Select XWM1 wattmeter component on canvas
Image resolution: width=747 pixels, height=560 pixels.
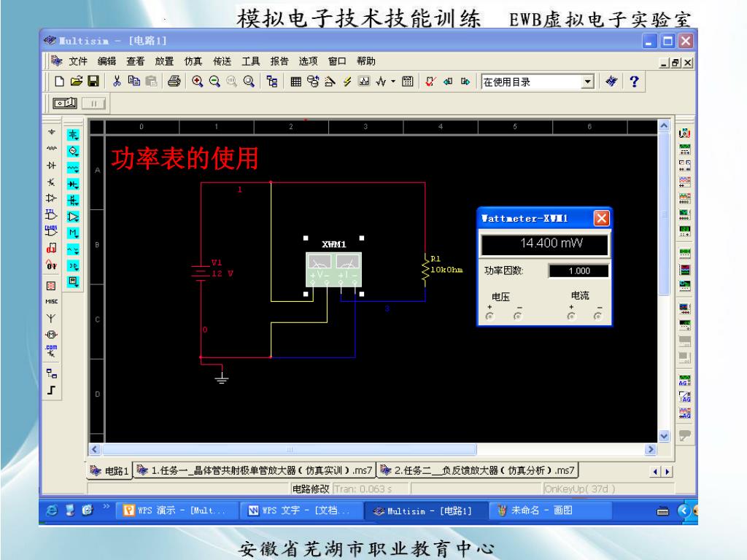(333, 269)
